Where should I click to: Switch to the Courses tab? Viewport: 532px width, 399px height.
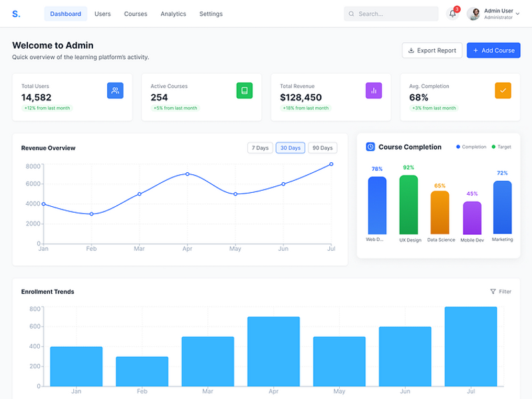pyautogui.click(x=136, y=14)
